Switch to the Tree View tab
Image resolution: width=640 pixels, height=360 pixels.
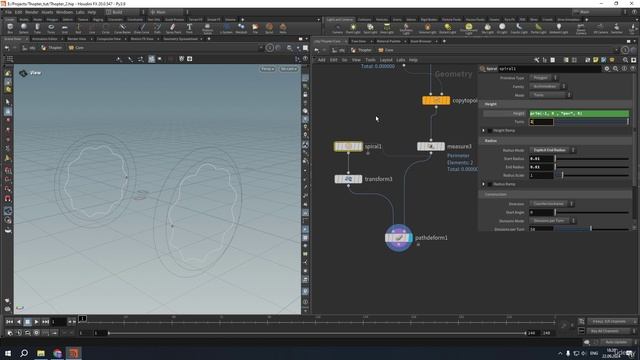(359, 41)
